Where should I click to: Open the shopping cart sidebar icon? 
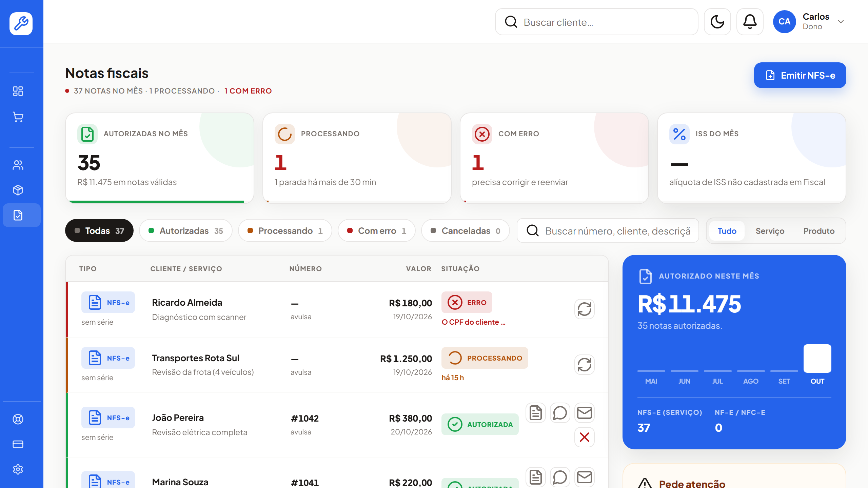pyautogui.click(x=18, y=117)
